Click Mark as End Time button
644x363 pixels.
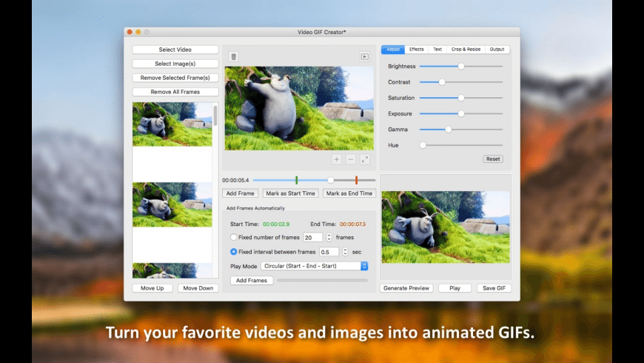pyautogui.click(x=349, y=193)
